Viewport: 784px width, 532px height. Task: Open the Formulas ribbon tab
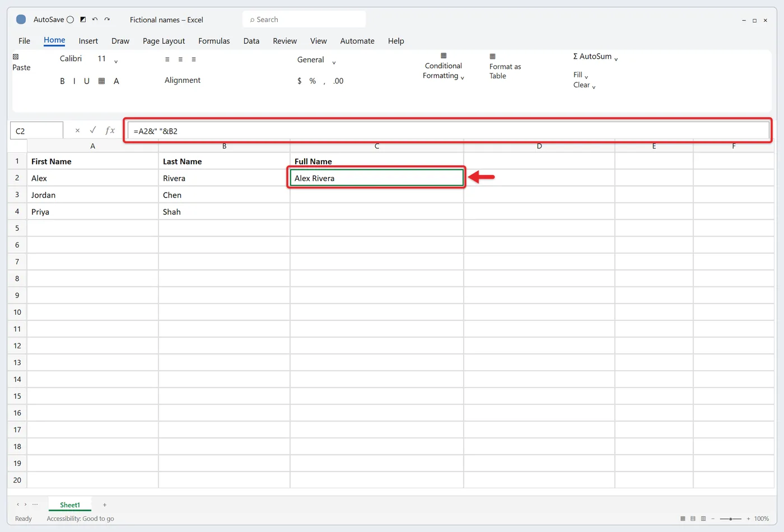(214, 41)
